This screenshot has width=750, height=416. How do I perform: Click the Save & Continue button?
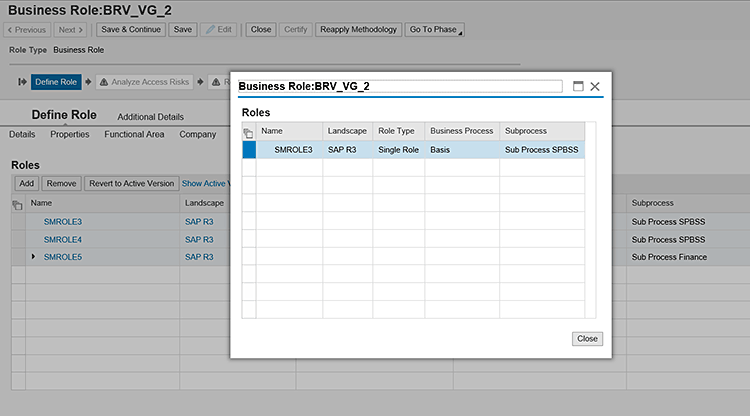130,29
